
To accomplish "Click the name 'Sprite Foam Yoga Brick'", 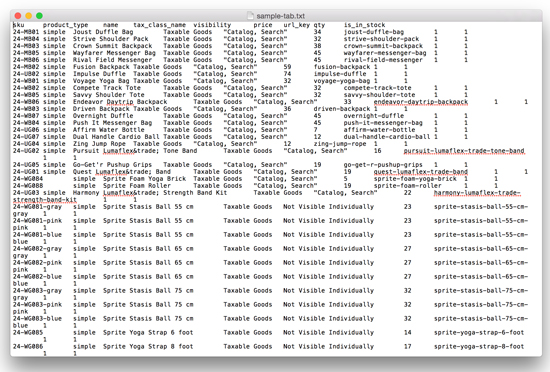I will coord(145,179).
